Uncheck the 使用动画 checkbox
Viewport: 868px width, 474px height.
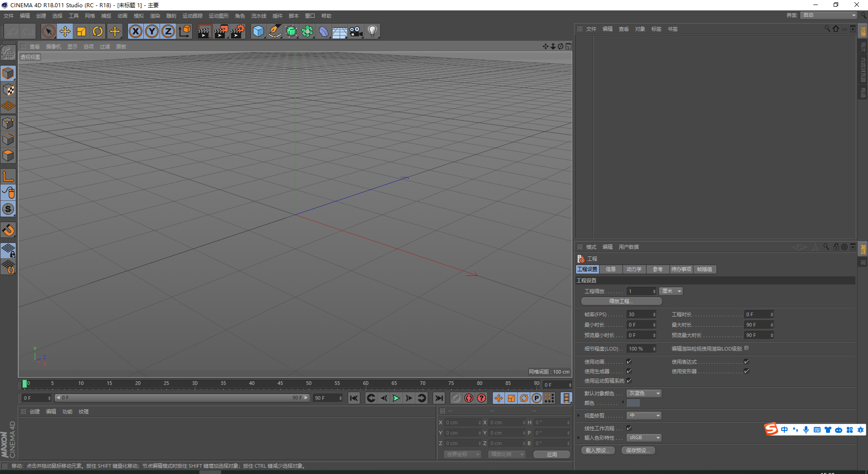click(x=628, y=361)
